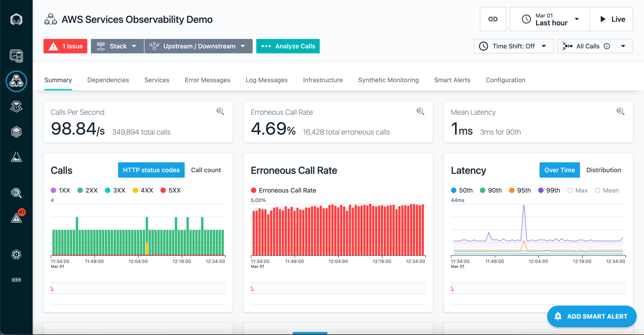Click the Add Smart Alert button
The height and width of the screenshot is (335, 644).
591,317
